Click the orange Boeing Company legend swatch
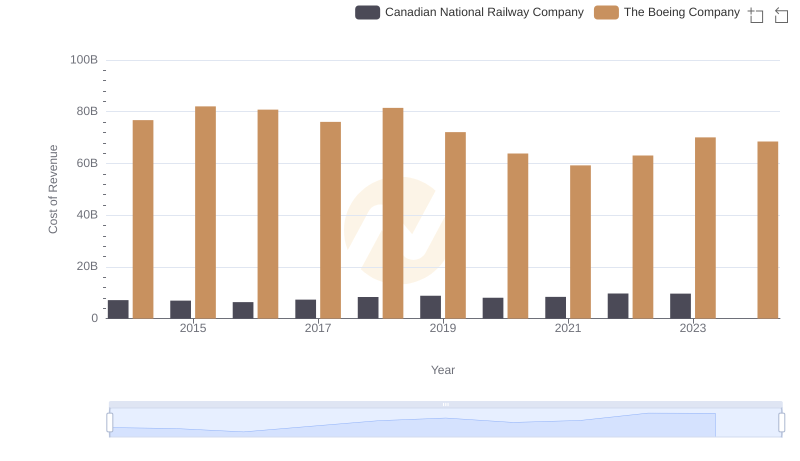 pos(606,12)
